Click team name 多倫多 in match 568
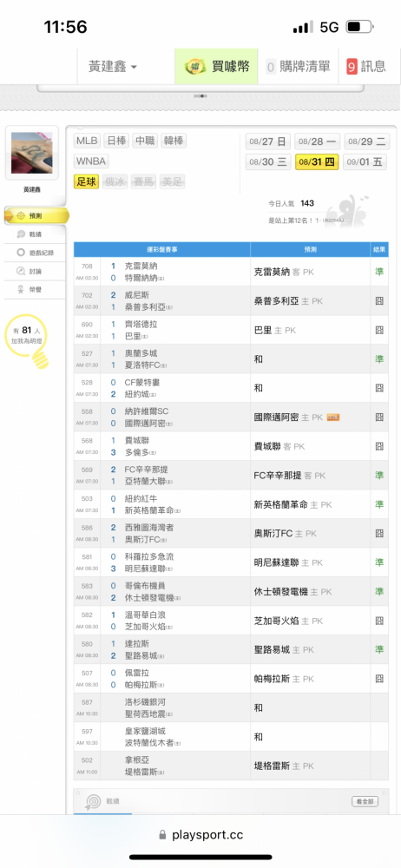 (137, 451)
